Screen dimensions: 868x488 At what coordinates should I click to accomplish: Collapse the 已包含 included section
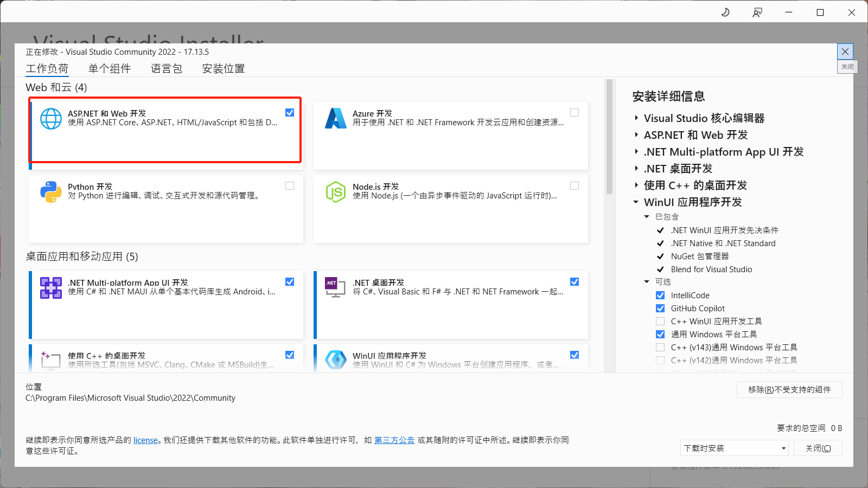tap(647, 217)
